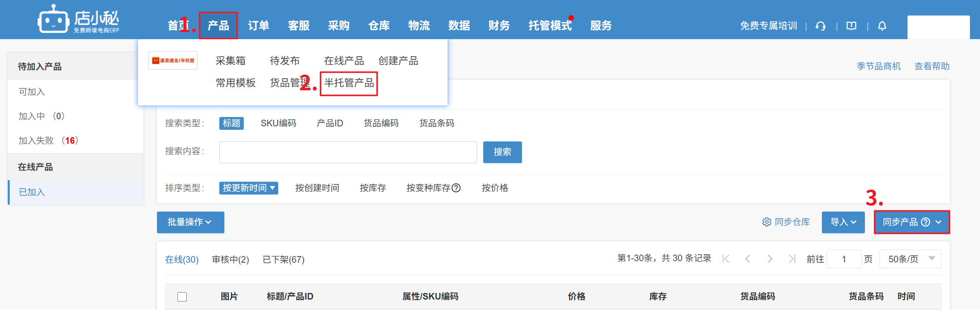Focus the 搜索内容 text input field
This screenshot has width=980, height=310.
pos(348,152)
